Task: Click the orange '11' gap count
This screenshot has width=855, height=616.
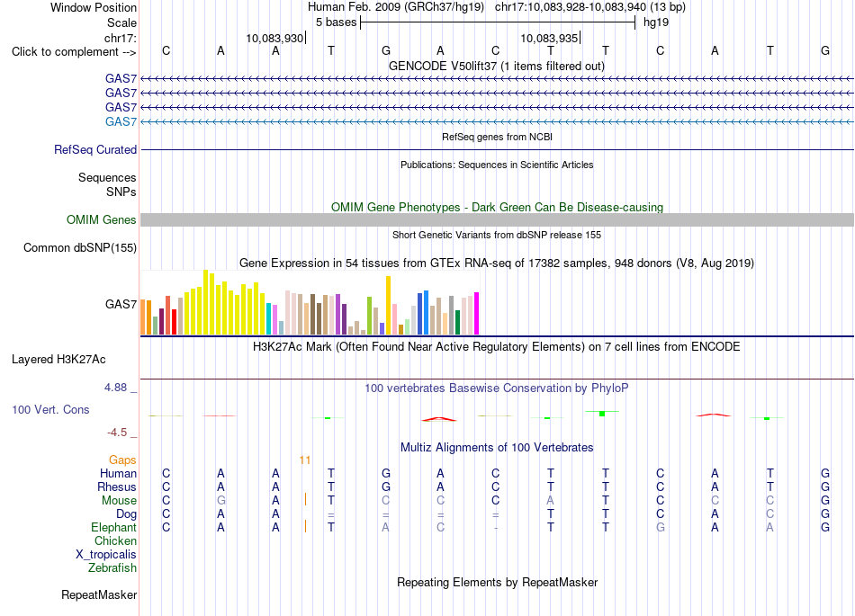Action: click(x=305, y=460)
